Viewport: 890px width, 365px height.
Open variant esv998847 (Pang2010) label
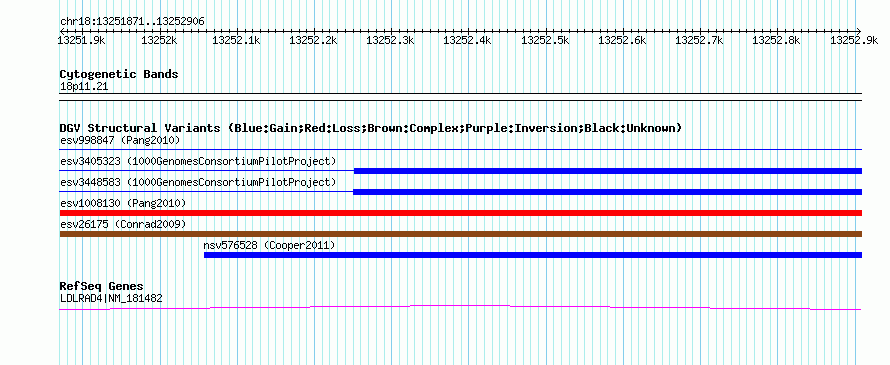point(120,140)
